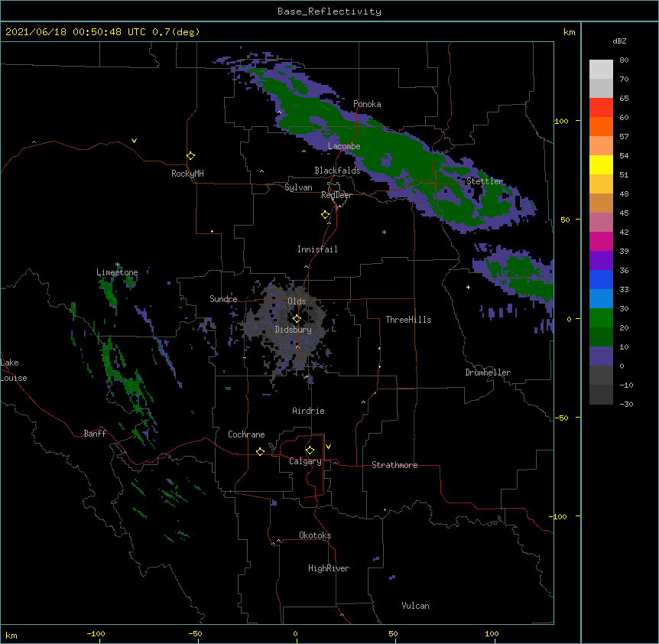This screenshot has width=659, height=644.
Task: Click the Blackfalds city label
Action: tap(337, 171)
